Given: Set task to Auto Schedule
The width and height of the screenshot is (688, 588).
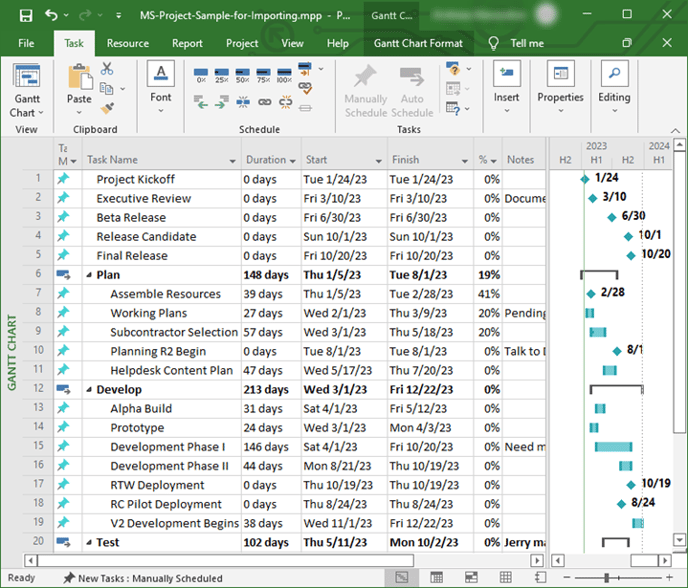Looking at the screenshot, I should 412,92.
